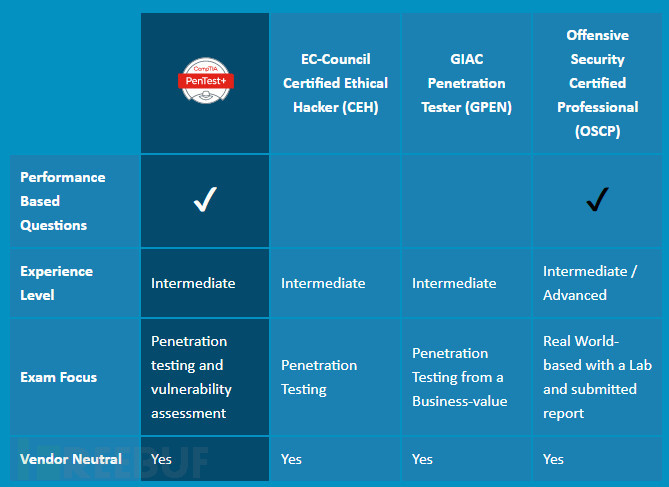Select Yes in the OSCP Vendor Neutral cell
The height and width of the screenshot is (487, 669).
(x=553, y=459)
